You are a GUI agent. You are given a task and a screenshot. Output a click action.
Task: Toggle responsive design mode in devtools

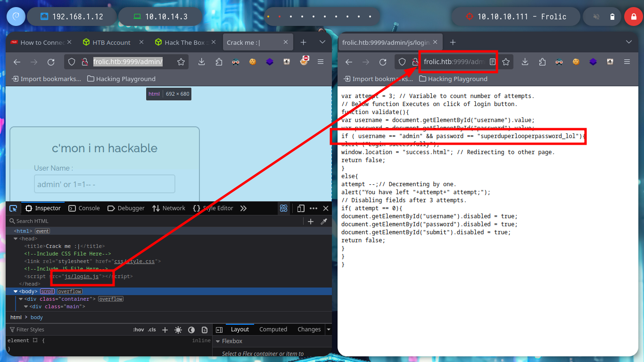tap(301, 208)
